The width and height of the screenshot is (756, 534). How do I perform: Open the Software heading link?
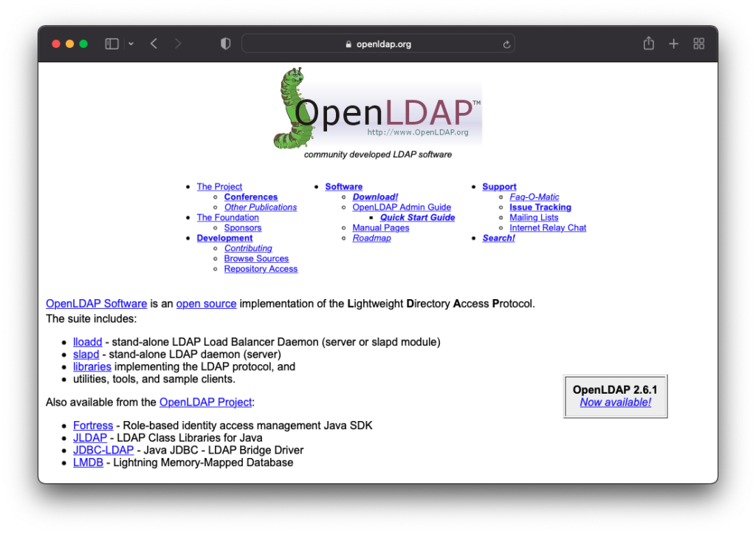(344, 187)
